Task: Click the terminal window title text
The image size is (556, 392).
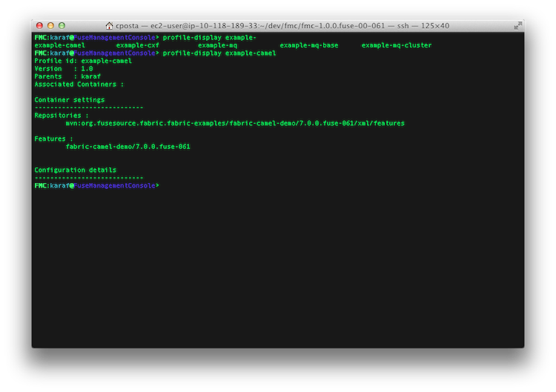Action: click(282, 26)
